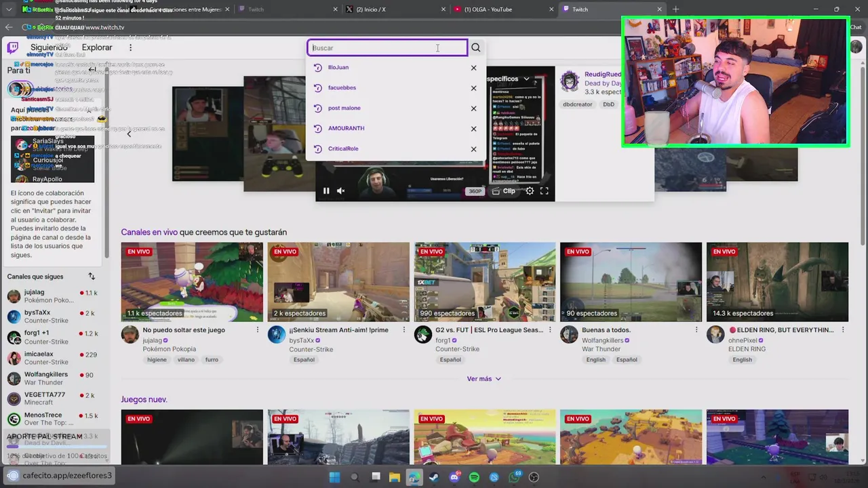The image size is (868, 488).
Task: Open OBS Studio from the taskbar
Action: (x=534, y=477)
